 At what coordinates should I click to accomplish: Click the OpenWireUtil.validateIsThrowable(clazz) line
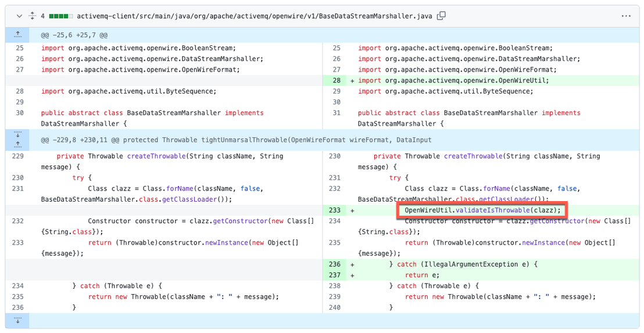(x=482, y=210)
